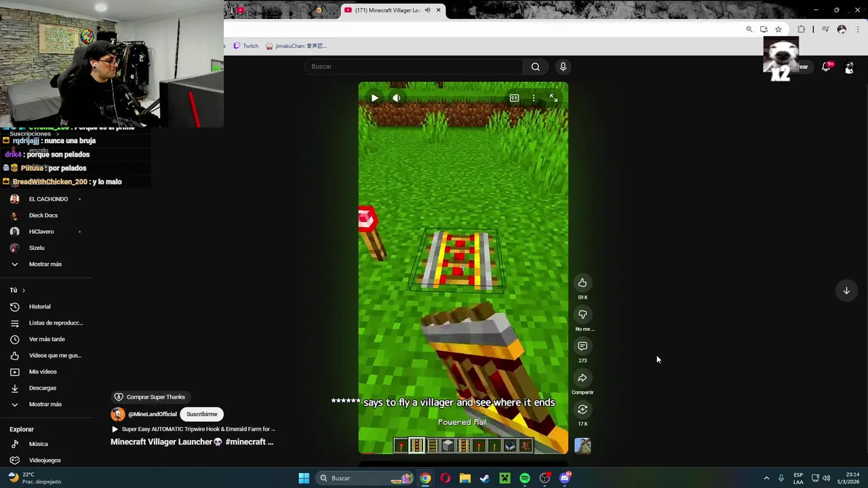868x488 pixels.
Task: Click Comprar Super Thanks button
Action: pos(149,397)
